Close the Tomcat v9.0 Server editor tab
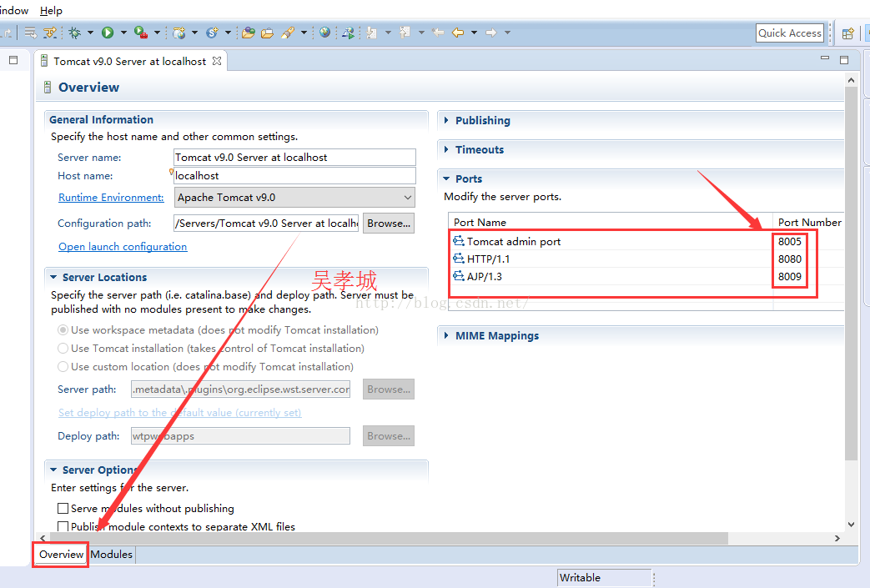Screen dimensions: 870x588 click(x=217, y=61)
